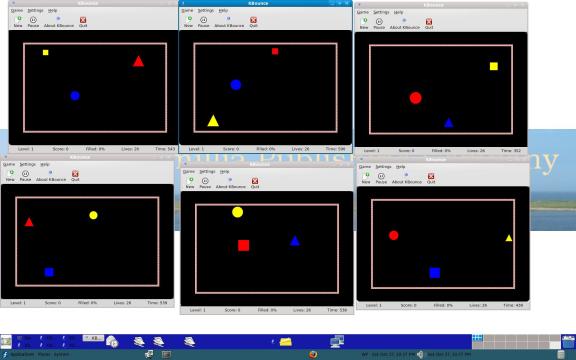Image resolution: width=576 pixels, height=360 pixels.
Task: Click New in window with red circle and yellow triangle
Action: [x=366, y=178]
